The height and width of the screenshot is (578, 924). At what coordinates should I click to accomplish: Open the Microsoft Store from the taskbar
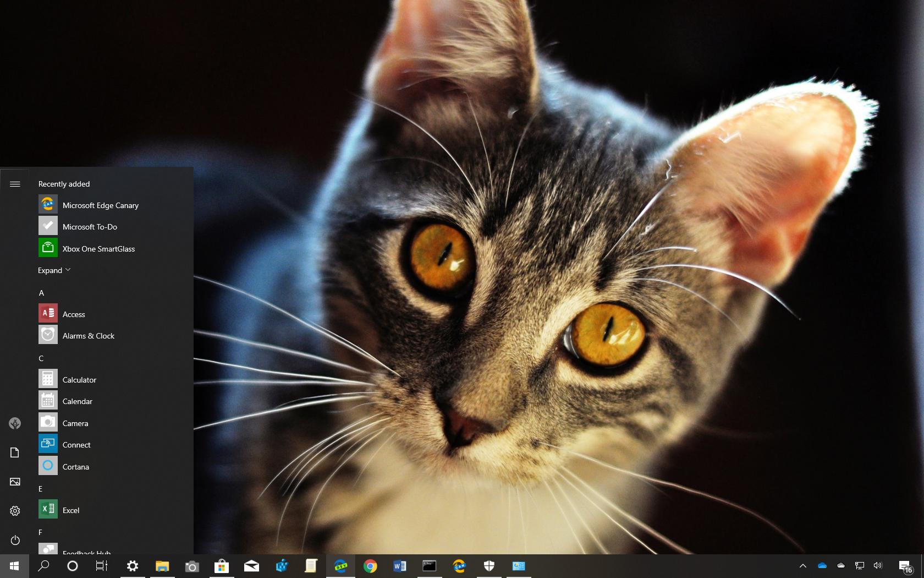pyautogui.click(x=222, y=566)
